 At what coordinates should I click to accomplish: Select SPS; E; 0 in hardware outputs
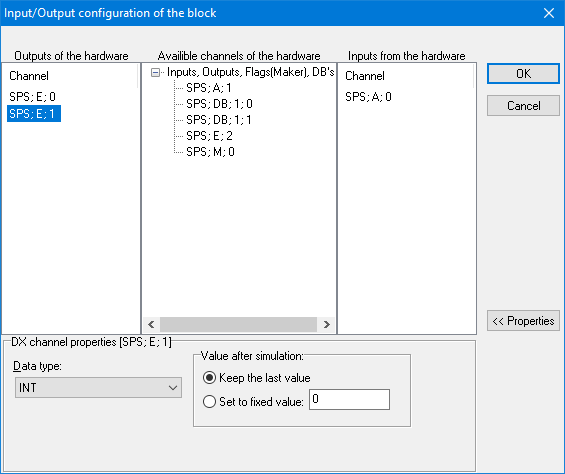click(x=32, y=97)
